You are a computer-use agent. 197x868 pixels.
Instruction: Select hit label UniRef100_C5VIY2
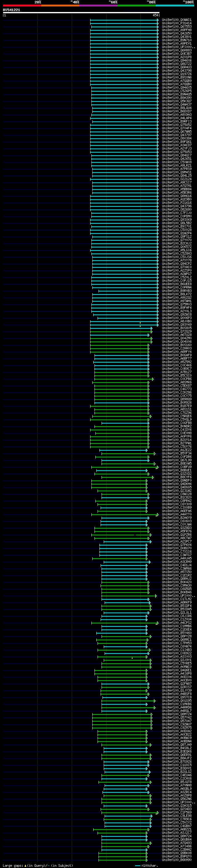(x=176, y=822)
